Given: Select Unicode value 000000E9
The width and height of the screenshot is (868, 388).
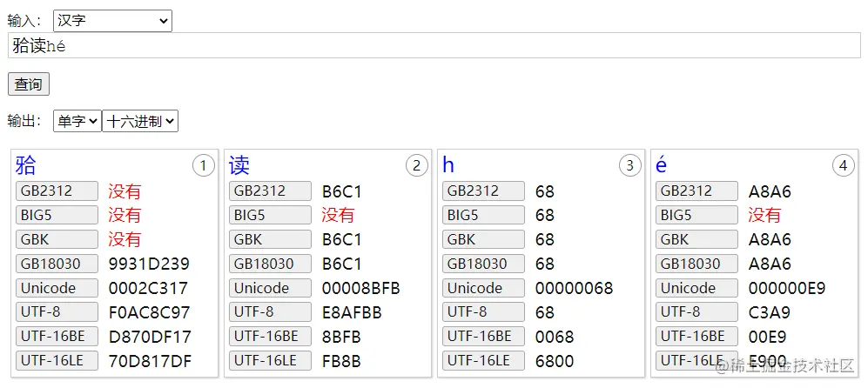Looking at the screenshot, I should 787,288.
